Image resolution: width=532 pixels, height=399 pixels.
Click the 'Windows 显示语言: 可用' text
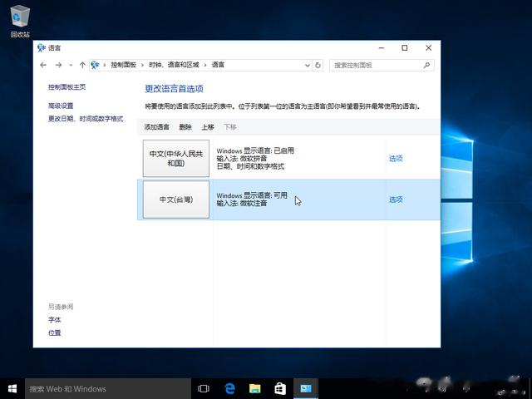point(252,195)
